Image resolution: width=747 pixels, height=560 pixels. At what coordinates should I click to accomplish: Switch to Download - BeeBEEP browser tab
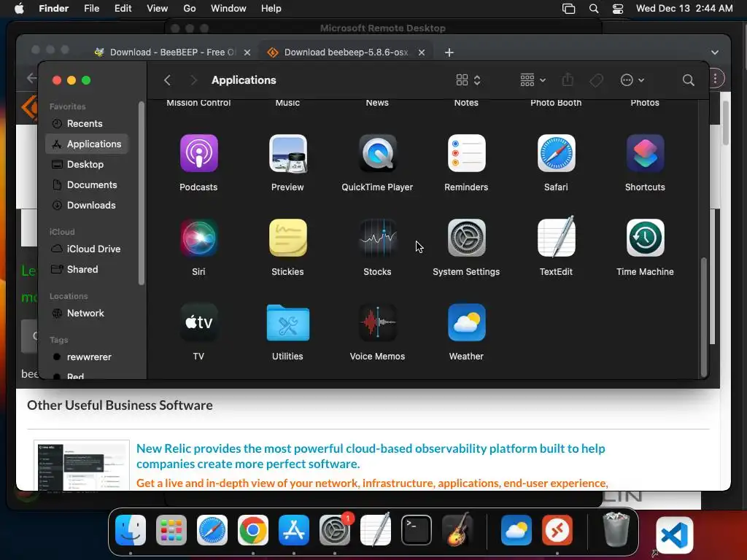171,52
